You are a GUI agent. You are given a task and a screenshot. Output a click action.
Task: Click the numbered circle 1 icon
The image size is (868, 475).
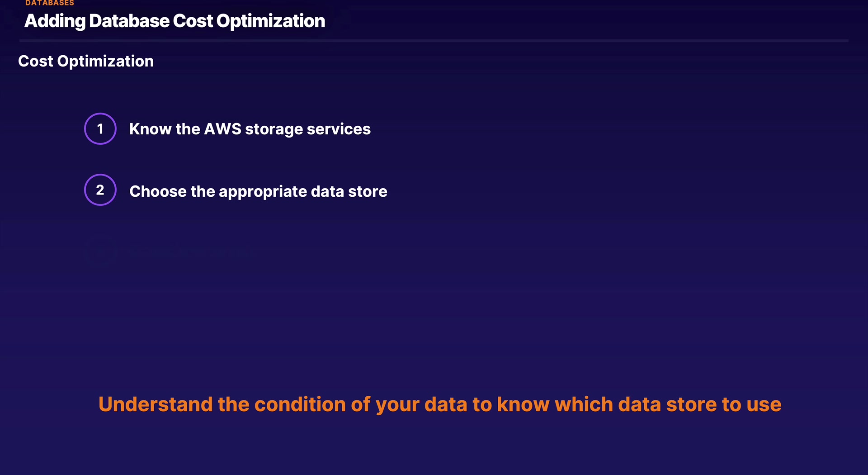pos(100,129)
